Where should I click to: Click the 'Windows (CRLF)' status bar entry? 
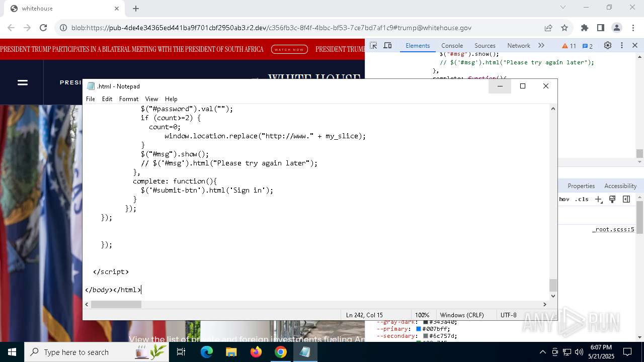[462, 315]
